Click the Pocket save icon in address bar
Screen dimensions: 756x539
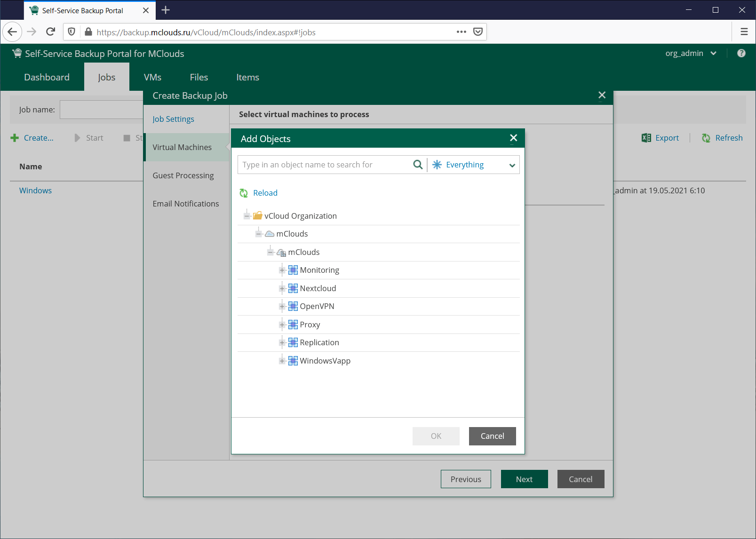coord(478,32)
